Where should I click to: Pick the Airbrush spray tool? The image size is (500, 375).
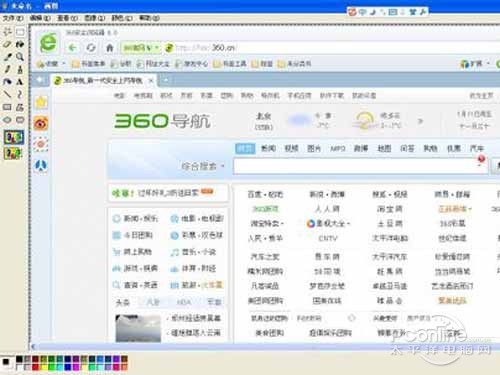tap(7, 82)
